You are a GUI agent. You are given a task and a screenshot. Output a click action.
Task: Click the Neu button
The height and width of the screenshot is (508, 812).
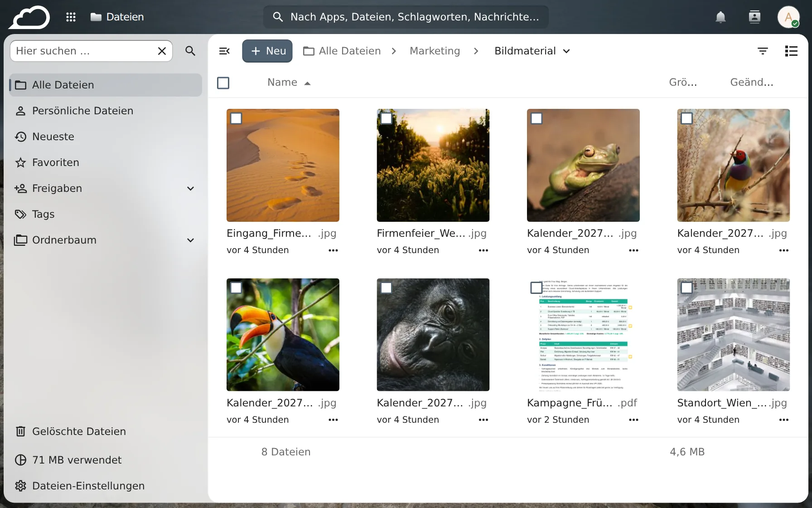click(267, 51)
